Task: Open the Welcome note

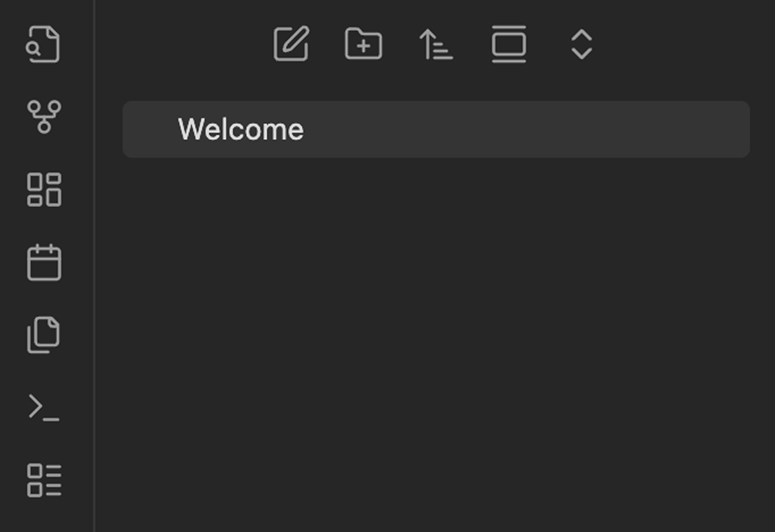Action: point(241,129)
